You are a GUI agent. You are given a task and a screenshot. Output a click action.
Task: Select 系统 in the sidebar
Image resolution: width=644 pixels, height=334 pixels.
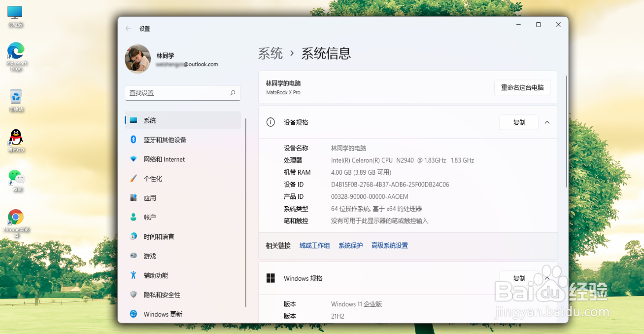coord(183,120)
